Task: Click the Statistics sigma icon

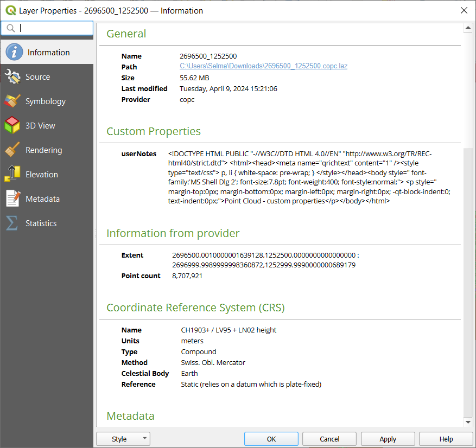Action: [12, 223]
